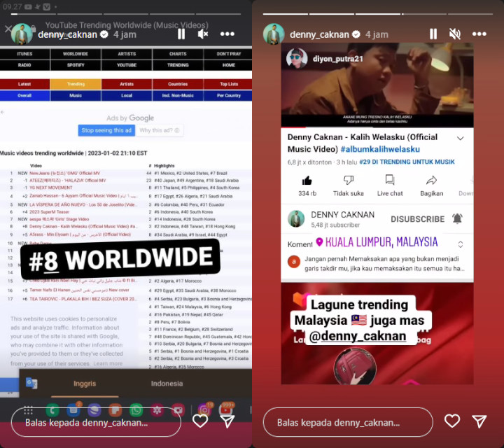Open the CHARTS navigation item

click(x=178, y=54)
